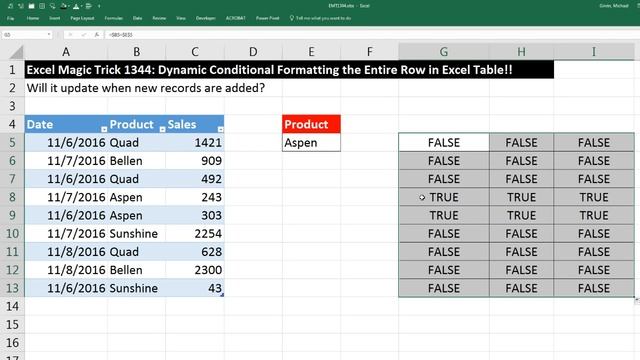This screenshot has height=360, width=640.
Task: Select column F header
Action: coord(369,52)
